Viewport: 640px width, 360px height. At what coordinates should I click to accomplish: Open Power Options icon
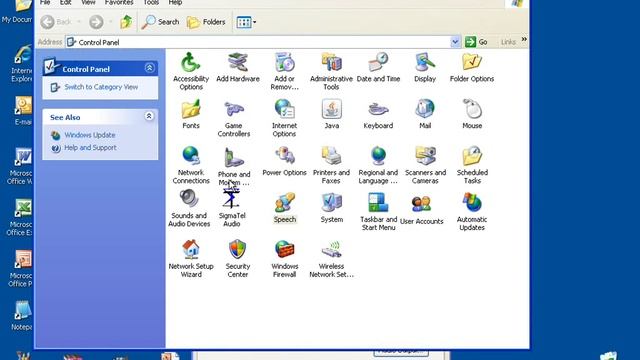click(x=284, y=156)
